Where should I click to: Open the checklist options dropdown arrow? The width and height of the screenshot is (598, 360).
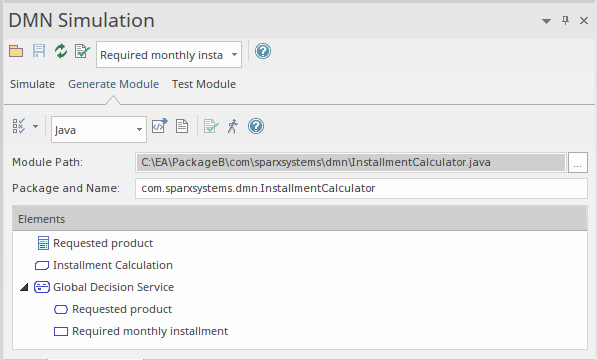click(35, 126)
